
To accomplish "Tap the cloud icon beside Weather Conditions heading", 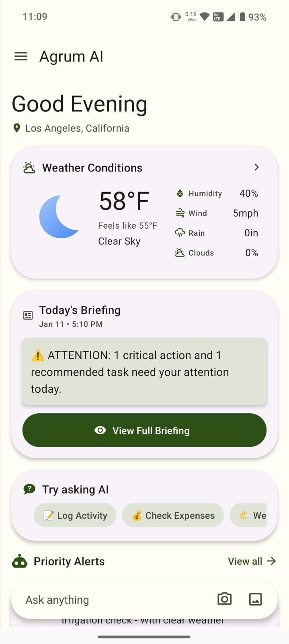I will coord(30,167).
